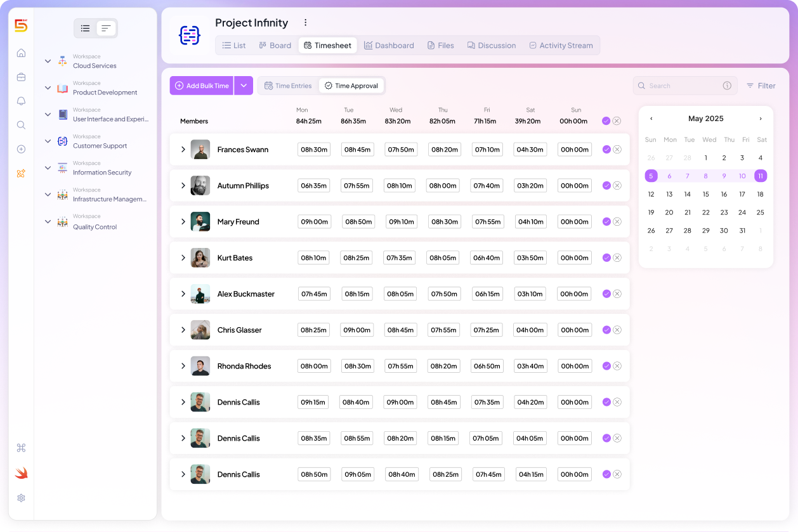Open Add Bulk Time dropdown arrow

tap(244, 86)
